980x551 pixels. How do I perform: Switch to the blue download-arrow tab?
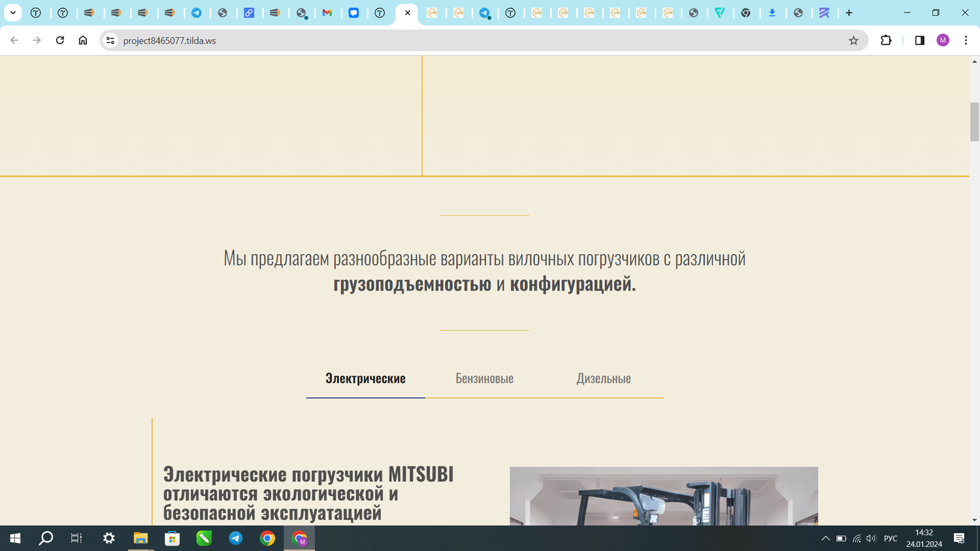[x=772, y=13]
